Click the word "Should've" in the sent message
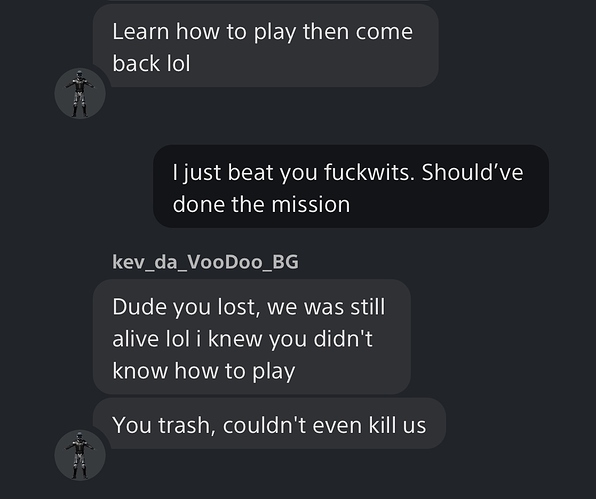This screenshot has width=596, height=499. tap(472, 172)
